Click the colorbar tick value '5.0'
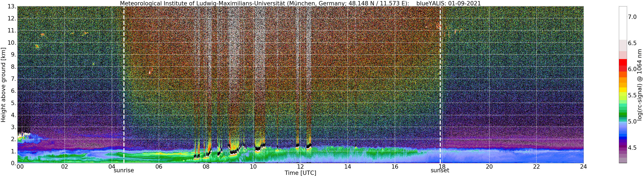The image size is (644, 177). coord(632,121)
